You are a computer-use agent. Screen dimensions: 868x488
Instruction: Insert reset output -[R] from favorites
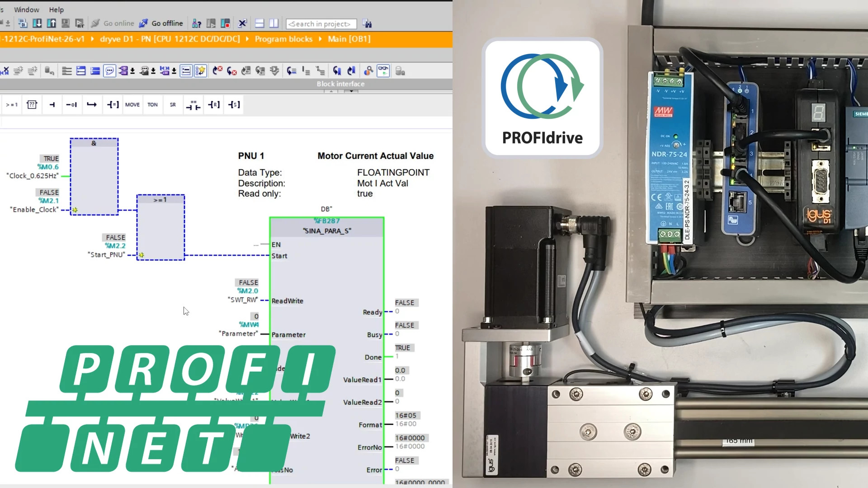pyautogui.click(x=214, y=104)
